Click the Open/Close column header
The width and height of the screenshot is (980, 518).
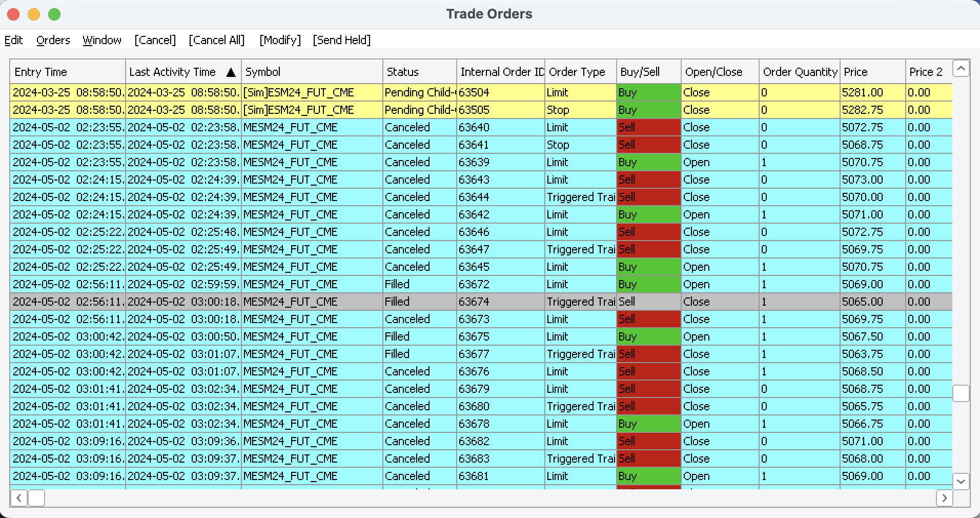tap(720, 72)
